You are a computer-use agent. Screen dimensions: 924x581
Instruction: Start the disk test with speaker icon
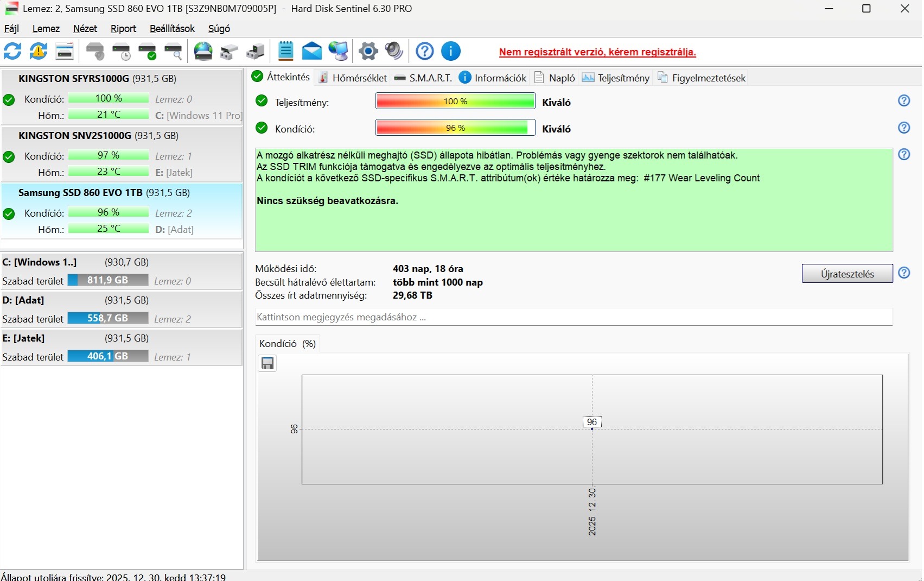[95, 52]
